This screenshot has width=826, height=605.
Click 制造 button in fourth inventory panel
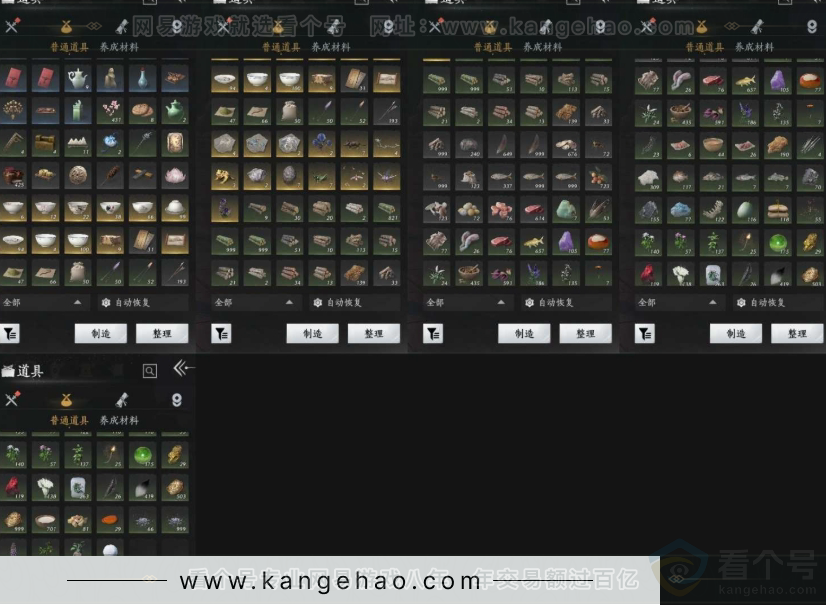[736, 334]
